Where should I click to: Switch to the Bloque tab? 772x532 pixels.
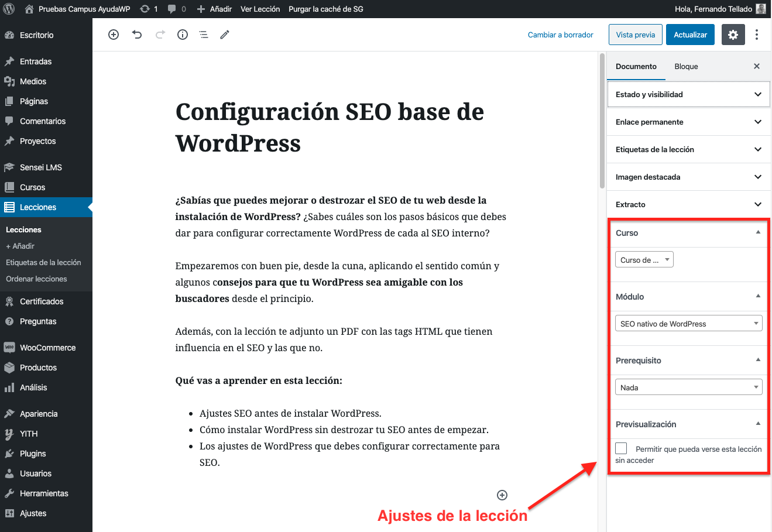pos(686,66)
